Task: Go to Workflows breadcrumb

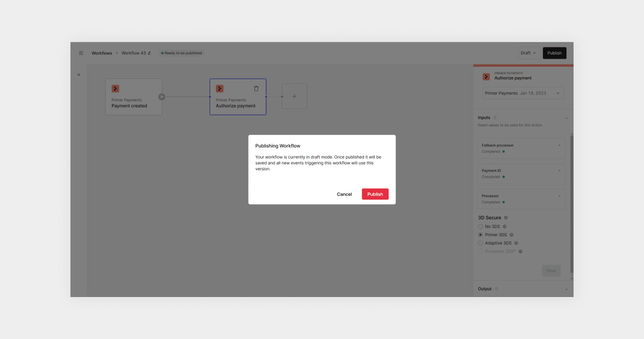Action: (102, 53)
